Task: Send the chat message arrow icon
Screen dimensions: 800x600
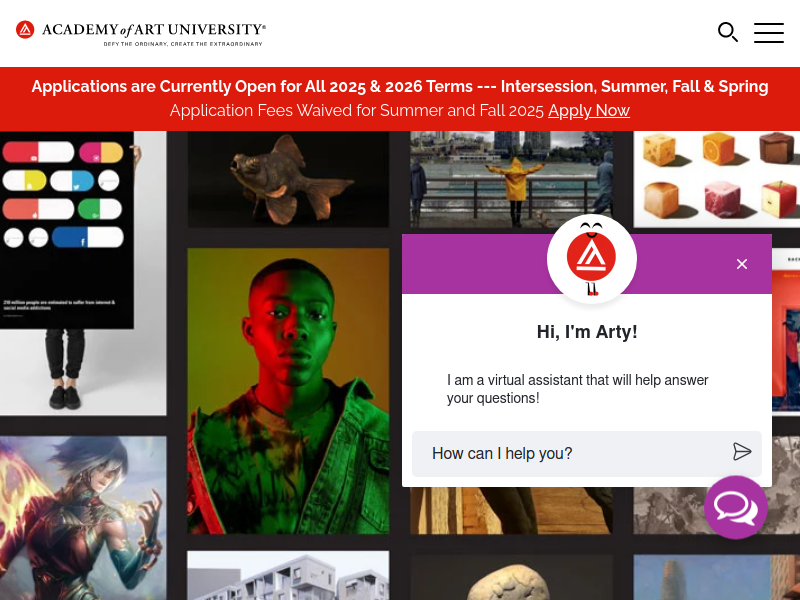Action: tap(742, 452)
